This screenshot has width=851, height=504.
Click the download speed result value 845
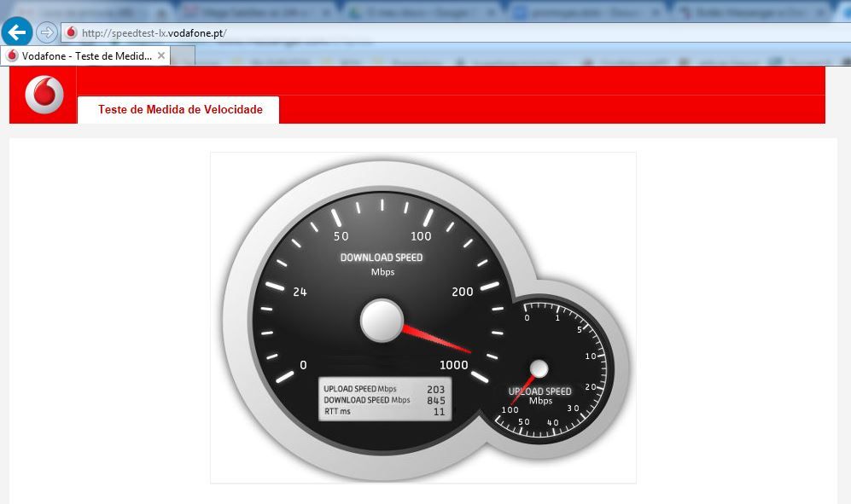pos(435,400)
